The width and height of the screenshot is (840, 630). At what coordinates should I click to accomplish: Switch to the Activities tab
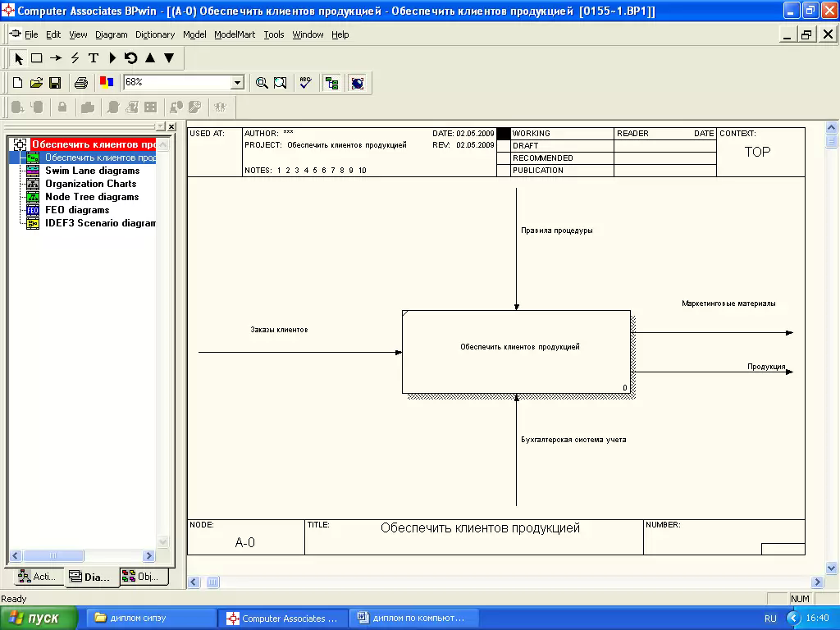pos(36,577)
